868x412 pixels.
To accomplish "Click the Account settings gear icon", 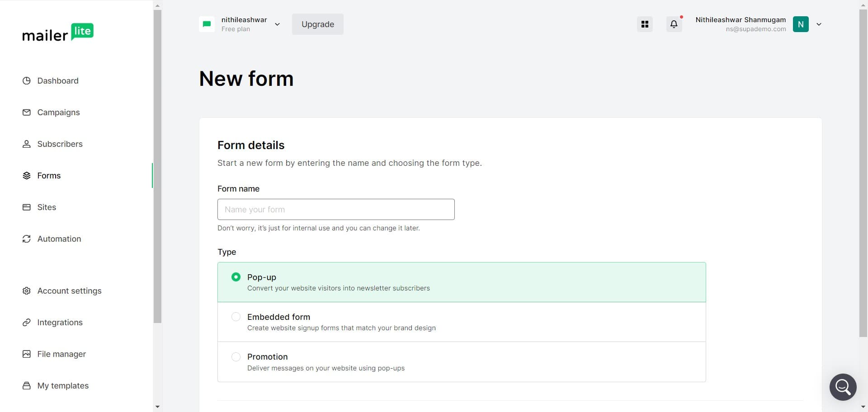I will (x=27, y=290).
